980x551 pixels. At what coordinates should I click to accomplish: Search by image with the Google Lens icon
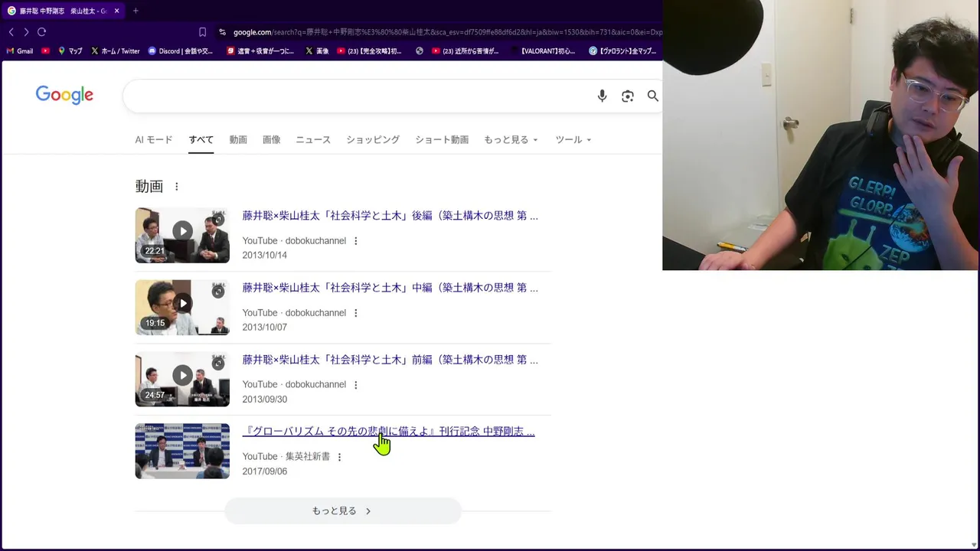tap(628, 96)
